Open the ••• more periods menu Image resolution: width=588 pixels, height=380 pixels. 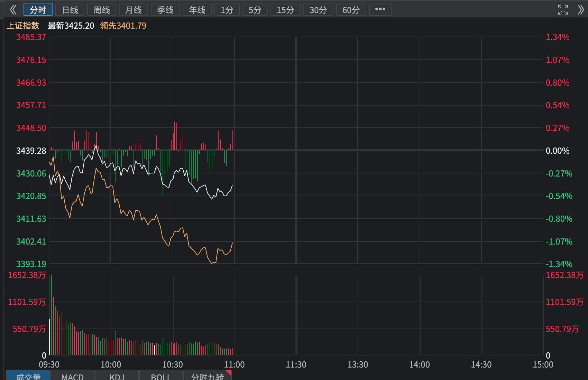(x=380, y=9)
